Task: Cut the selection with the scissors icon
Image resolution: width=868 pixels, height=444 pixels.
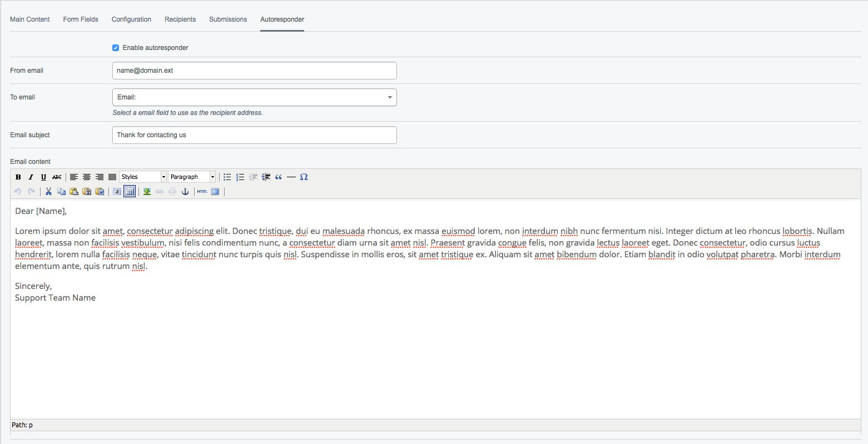Action: [x=48, y=192]
